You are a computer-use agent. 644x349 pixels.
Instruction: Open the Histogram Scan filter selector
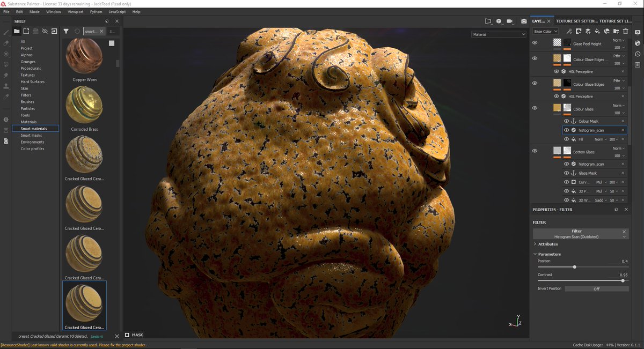click(580, 234)
